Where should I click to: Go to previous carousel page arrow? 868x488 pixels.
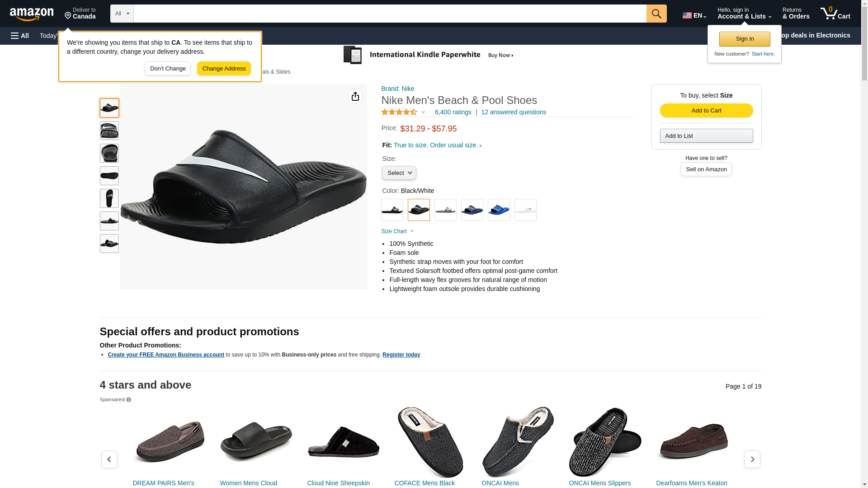pyautogui.click(x=109, y=459)
